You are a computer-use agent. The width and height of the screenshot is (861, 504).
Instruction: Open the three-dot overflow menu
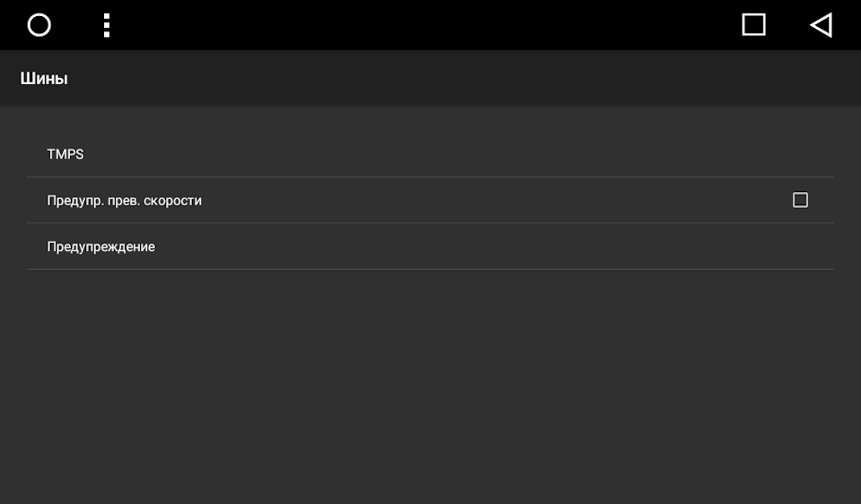[107, 25]
